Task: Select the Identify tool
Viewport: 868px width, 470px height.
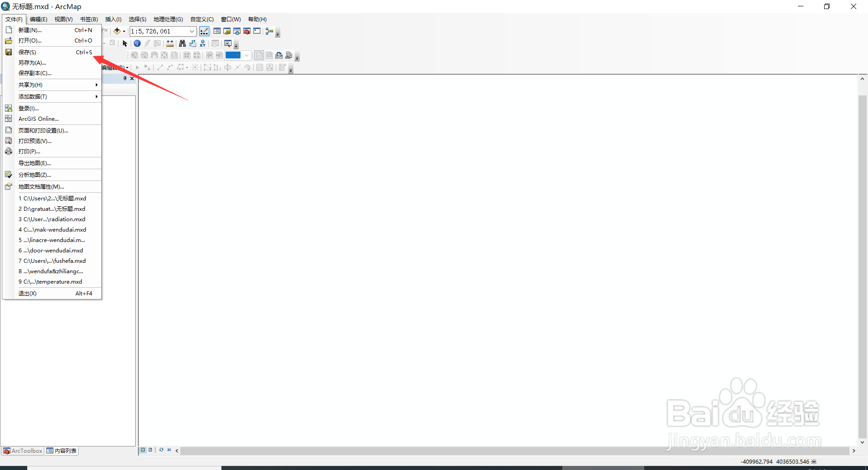Action: [137, 43]
